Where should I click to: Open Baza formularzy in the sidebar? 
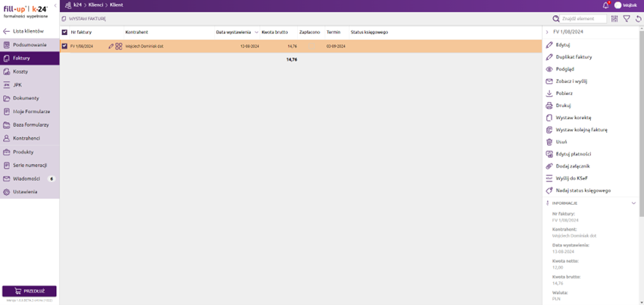coord(30,124)
